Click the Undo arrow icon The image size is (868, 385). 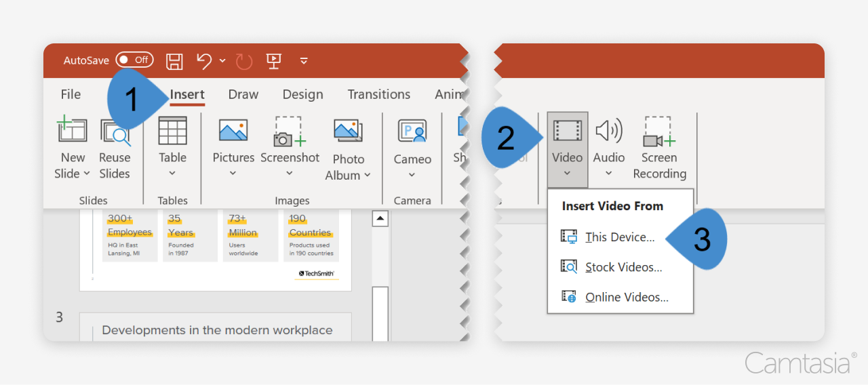[x=204, y=60]
